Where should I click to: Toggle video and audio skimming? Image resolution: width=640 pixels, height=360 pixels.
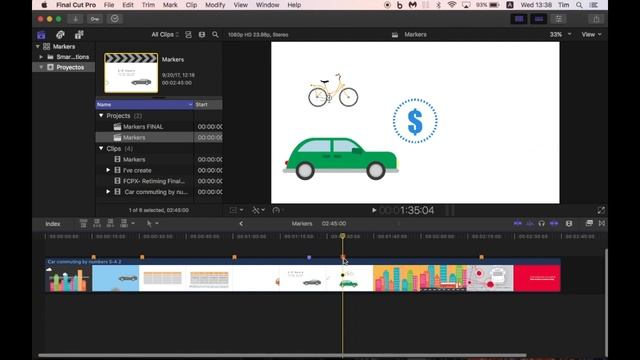pyautogui.click(x=517, y=224)
